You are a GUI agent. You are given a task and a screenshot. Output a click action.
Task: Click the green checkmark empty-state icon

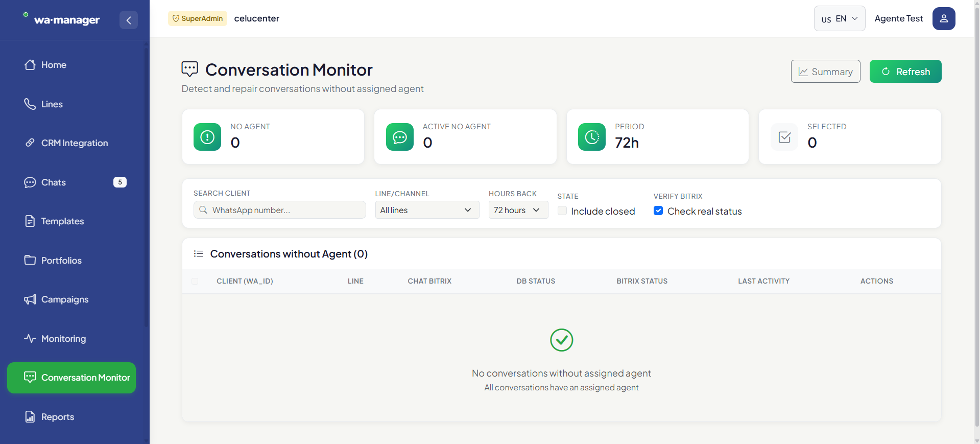562,340
